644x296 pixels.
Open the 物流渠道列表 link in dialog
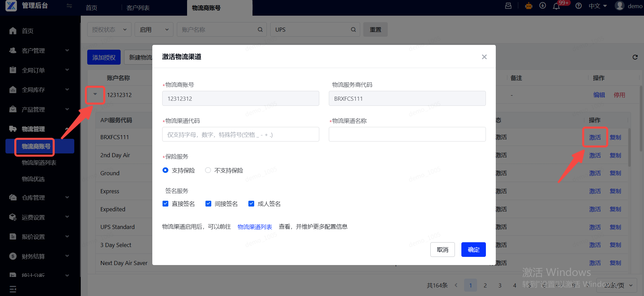[255, 227]
